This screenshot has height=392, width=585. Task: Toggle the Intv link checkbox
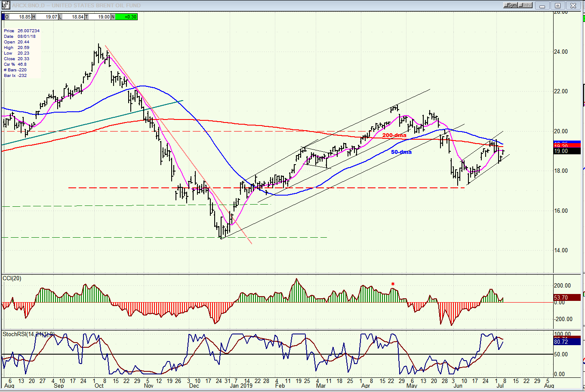click(525, 5)
